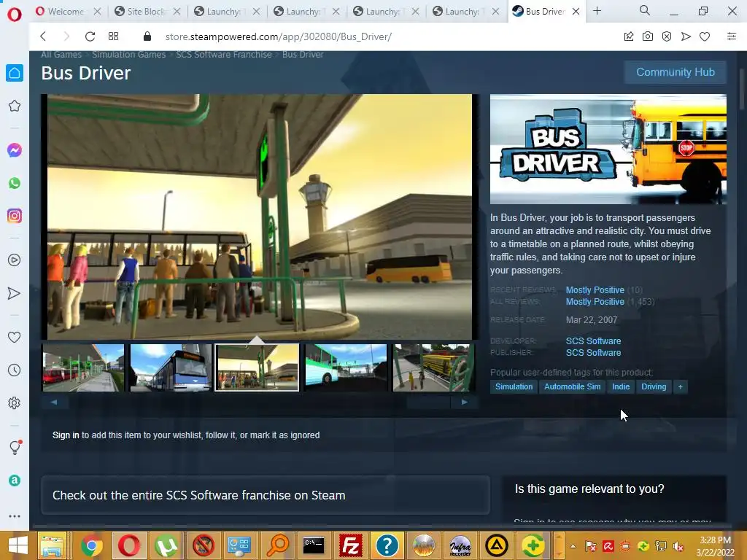Select the Simulation tag
The width and height of the screenshot is (747, 560).
514,386
